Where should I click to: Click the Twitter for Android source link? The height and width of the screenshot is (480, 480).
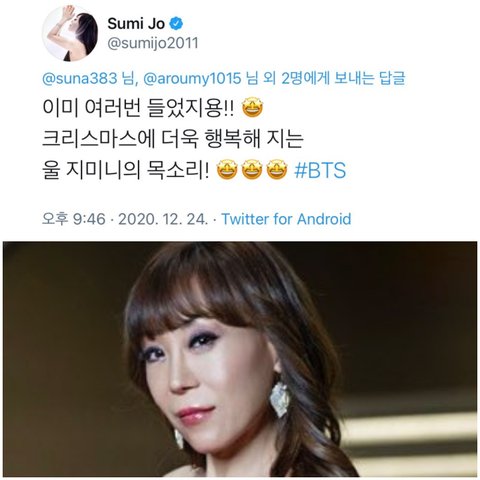[286, 219]
